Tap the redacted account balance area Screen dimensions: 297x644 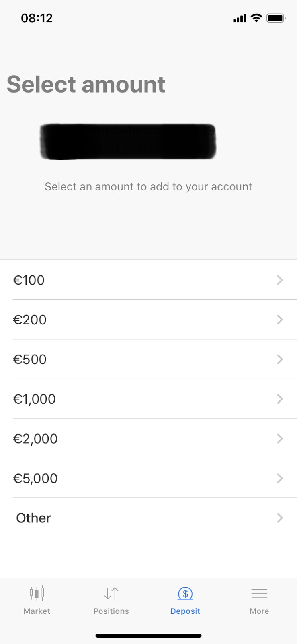(128, 141)
